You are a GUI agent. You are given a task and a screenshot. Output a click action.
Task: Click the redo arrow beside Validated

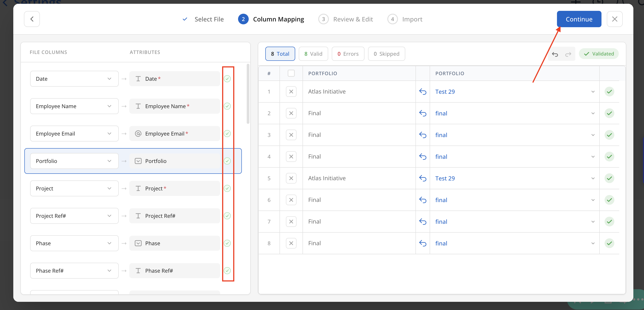(x=568, y=54)
